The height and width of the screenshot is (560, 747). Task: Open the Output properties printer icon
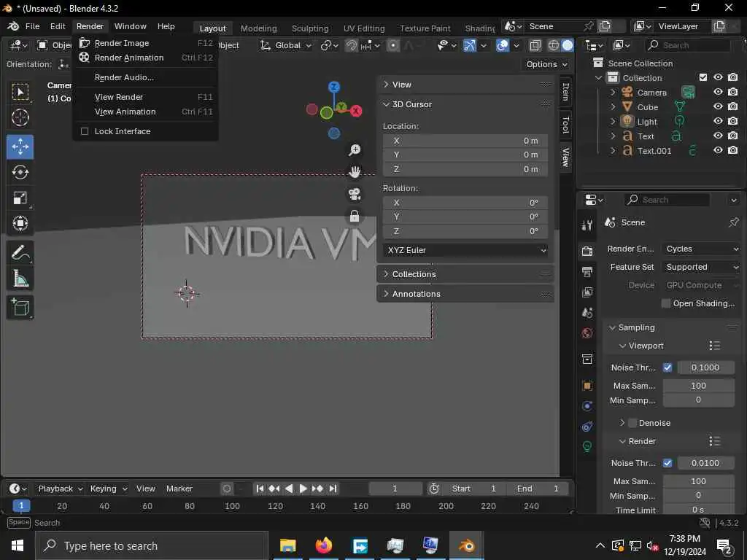[x=587, y=272]
